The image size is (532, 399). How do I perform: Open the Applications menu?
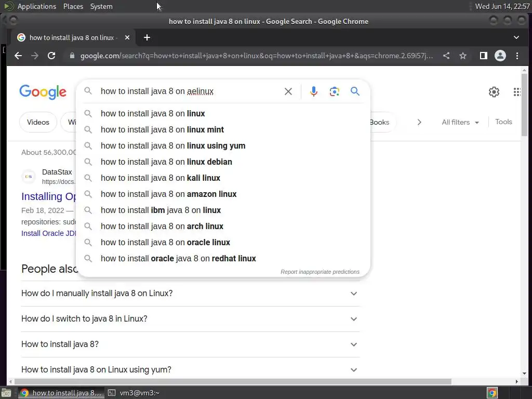(x=37, y=6)
